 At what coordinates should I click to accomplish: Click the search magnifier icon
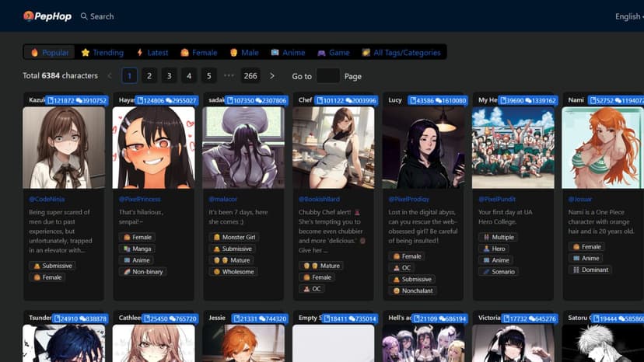[x=84, y=16]
